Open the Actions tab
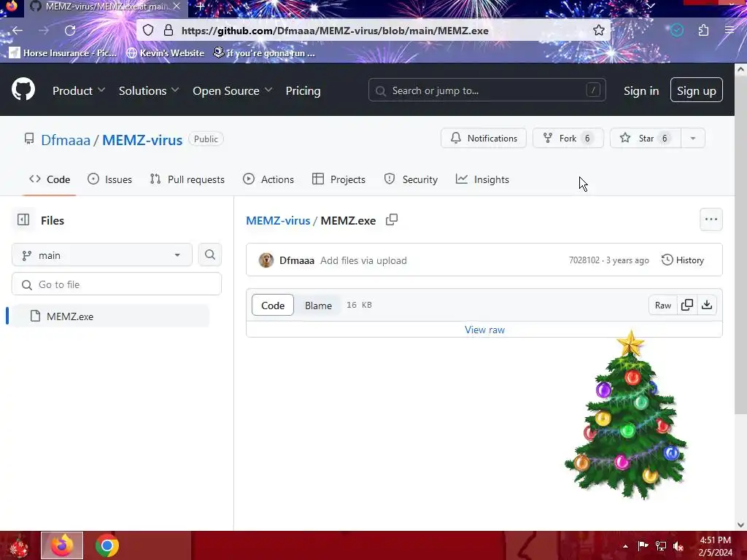The width and height of the screenshot is (747, 560). point(268,179)
